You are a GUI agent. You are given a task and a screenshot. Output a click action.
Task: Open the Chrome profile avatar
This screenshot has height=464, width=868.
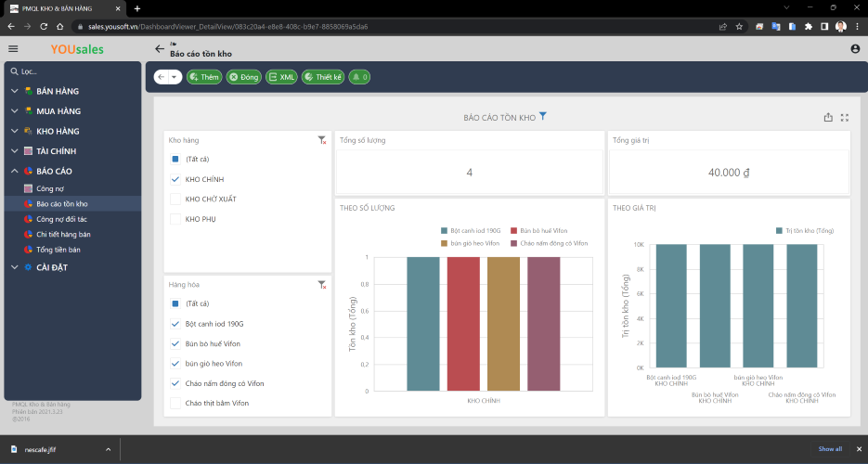pos(841,27)
